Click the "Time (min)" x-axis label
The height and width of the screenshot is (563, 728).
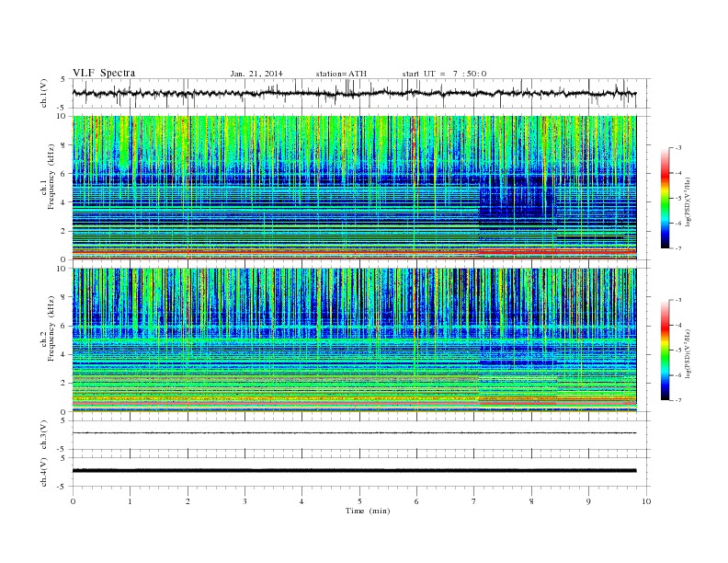coord(368,511)
